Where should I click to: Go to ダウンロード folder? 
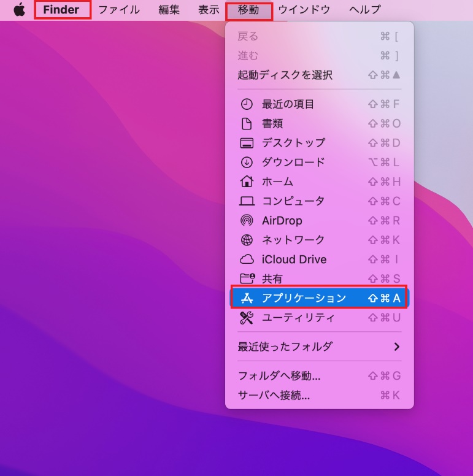(319, 163)
